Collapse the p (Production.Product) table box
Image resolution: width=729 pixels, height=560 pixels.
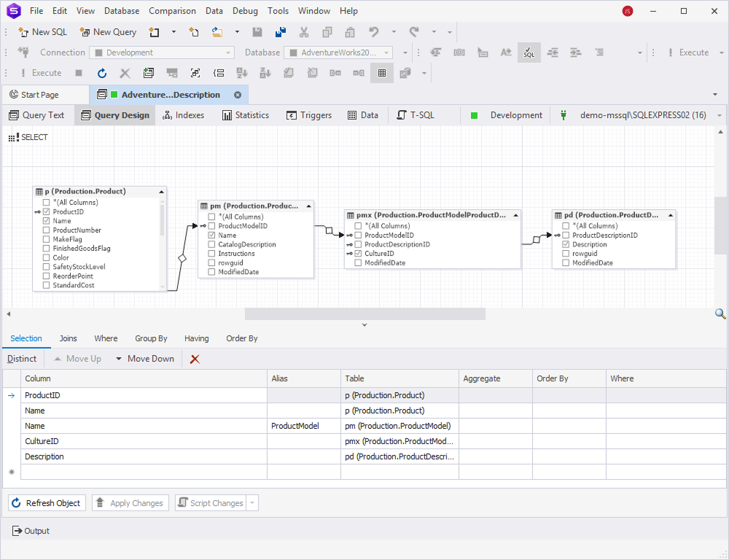point(161,192)
